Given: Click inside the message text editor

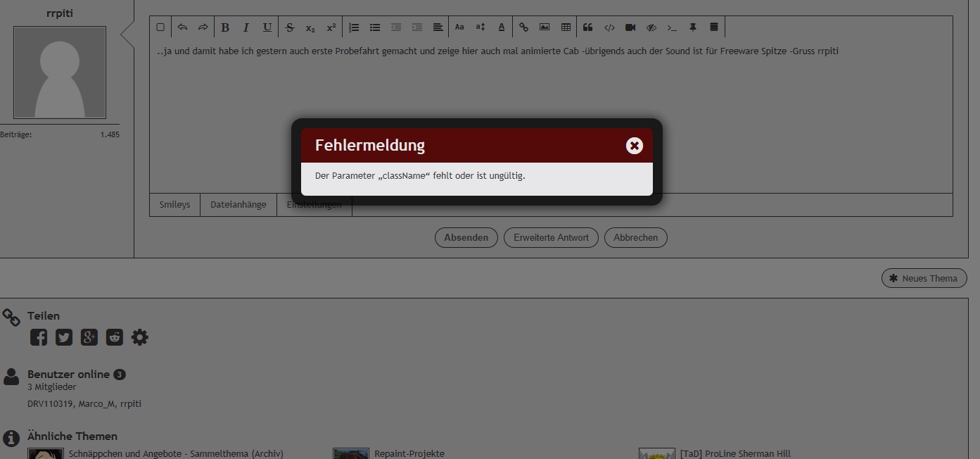Looking at the screenshot, I should click(x=551, y=116).
